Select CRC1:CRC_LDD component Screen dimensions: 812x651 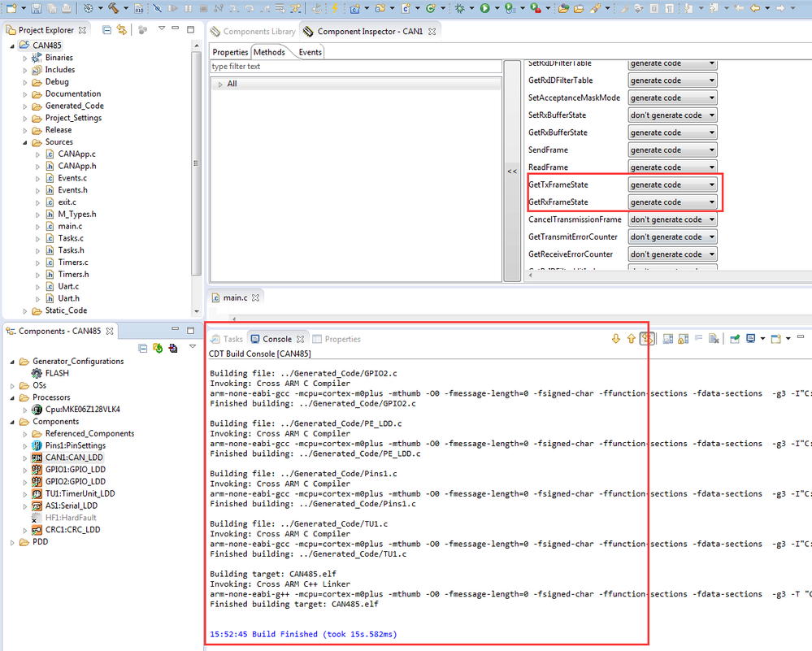tap(72, 531)
